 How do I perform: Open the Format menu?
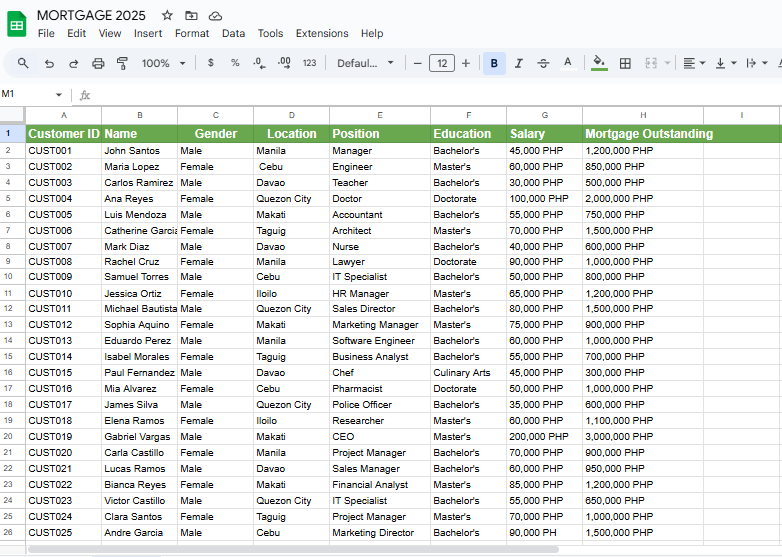point(192,33)
